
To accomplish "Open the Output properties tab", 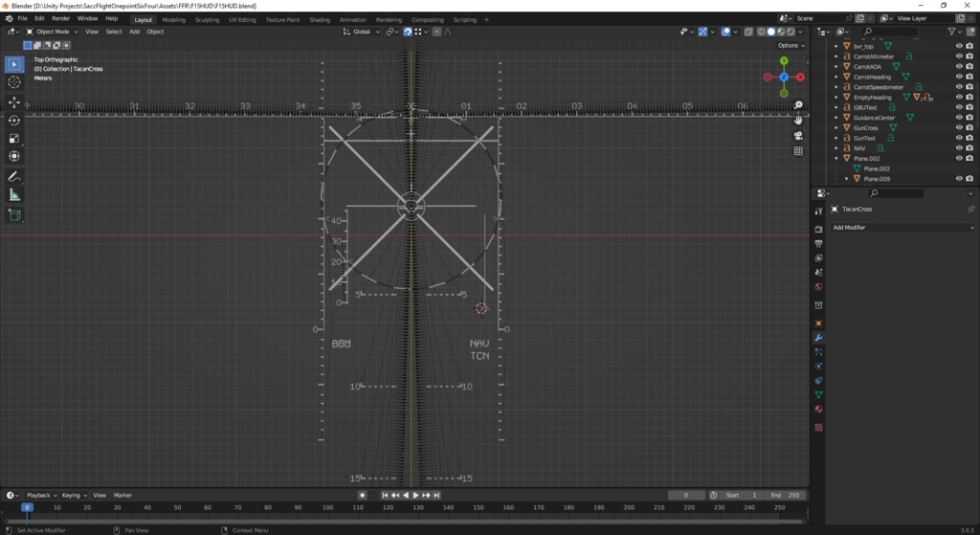I will [x=819, y=244].
